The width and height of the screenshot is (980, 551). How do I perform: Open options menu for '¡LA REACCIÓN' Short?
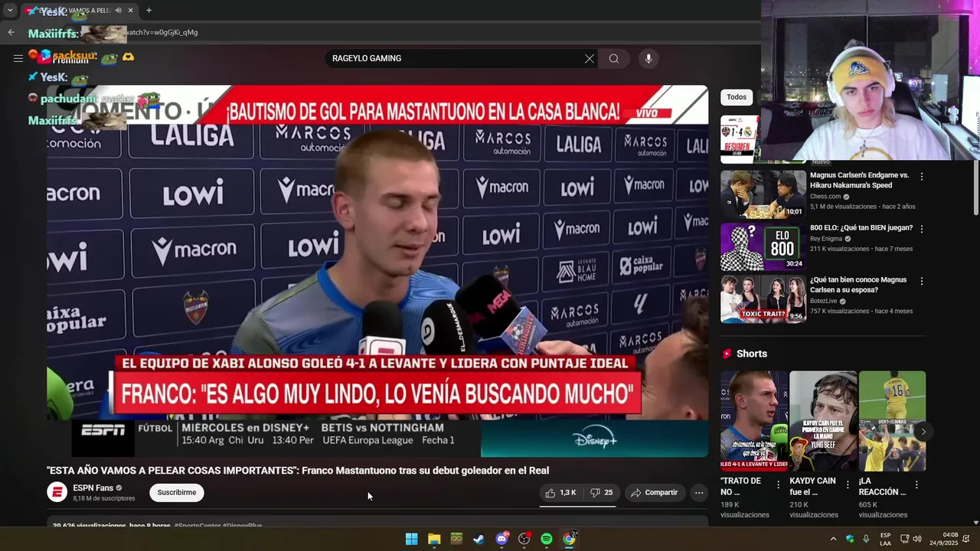[916, 484]
